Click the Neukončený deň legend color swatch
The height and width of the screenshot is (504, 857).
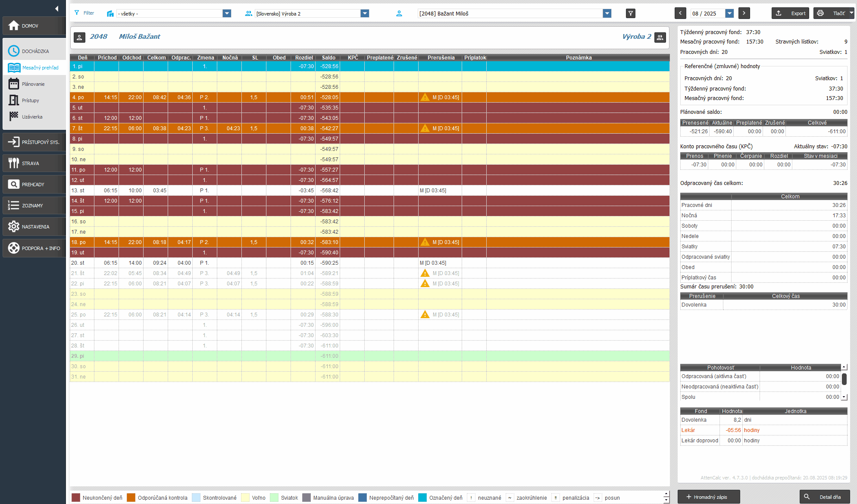pyautogui.click(x=76, y=498)
